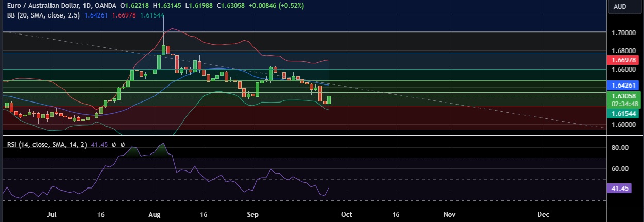Click the Sep label on time axis
Image resolution: width=644 pixels, height=222 pixels.
coord(252,213)
